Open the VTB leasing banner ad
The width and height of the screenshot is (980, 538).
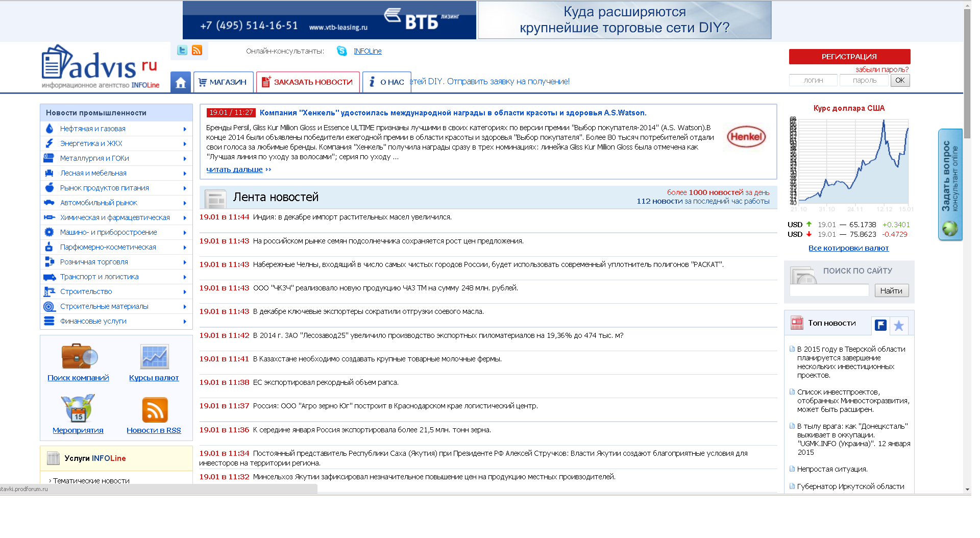pos(329,20)
